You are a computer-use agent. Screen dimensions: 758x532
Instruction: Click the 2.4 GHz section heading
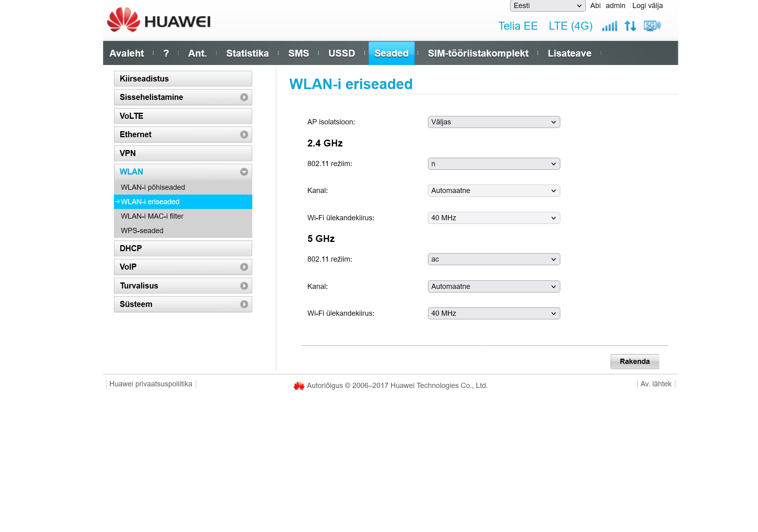(325, 143)
